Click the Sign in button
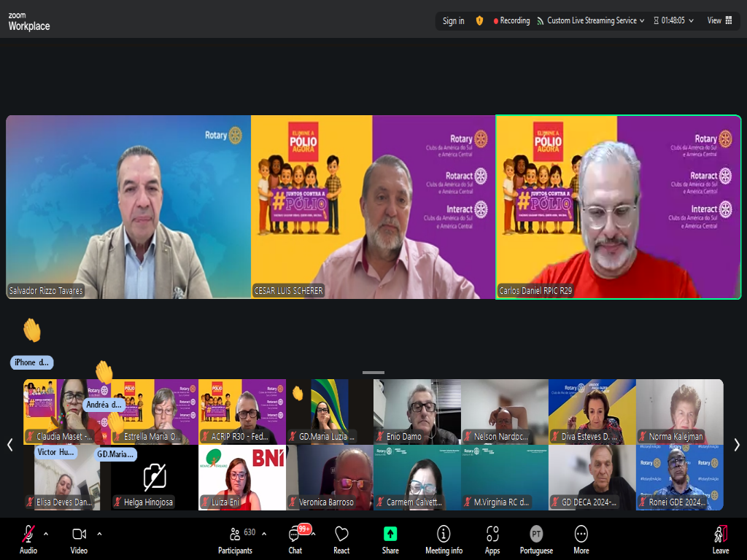The width and height of the screenshot is (747, 560). [453, 20]
